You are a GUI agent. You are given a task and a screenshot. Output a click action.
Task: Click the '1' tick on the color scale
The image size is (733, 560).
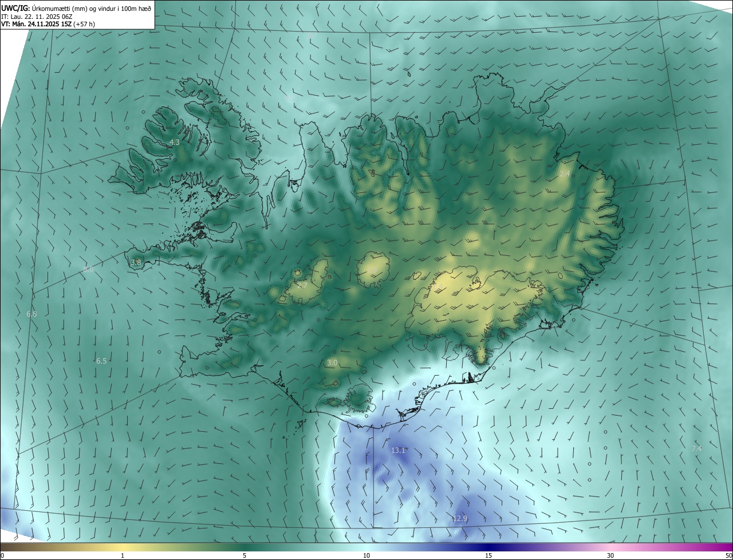123,555
